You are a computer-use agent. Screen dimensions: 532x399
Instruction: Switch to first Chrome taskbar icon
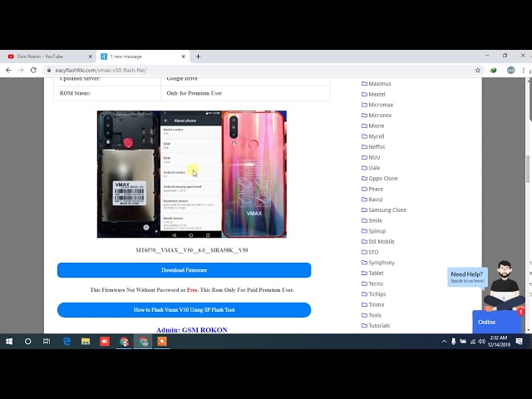(x=124, y=342)
